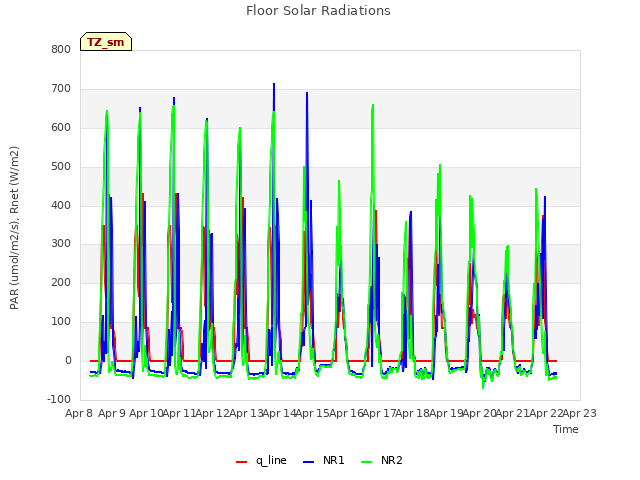
Task: Click the Apr 22 axis tick label
Action: 546,413
